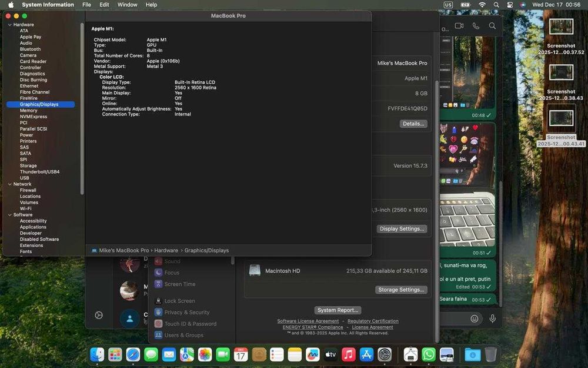
Task: Open the WhatsApp emoji picker
Action: tap(475, 319)
